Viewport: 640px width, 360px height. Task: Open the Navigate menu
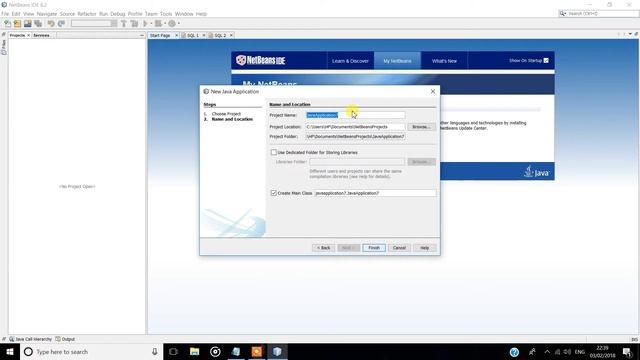coord(47,14)
